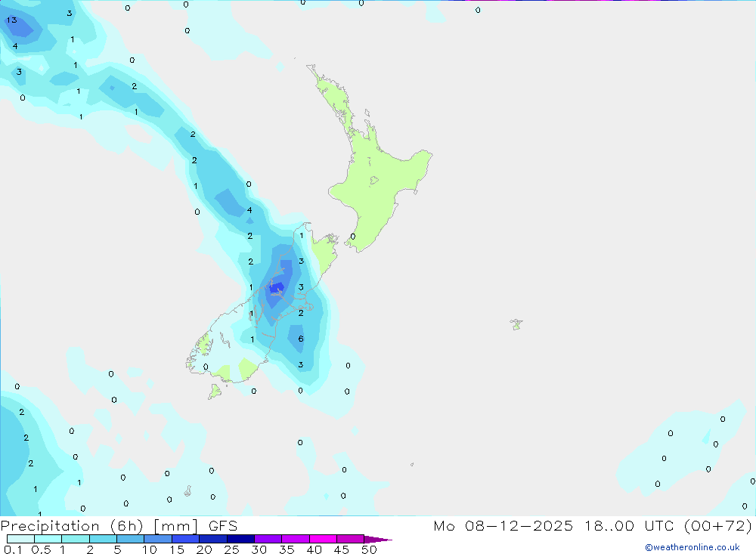Click the '35' legend scale label

287,549
